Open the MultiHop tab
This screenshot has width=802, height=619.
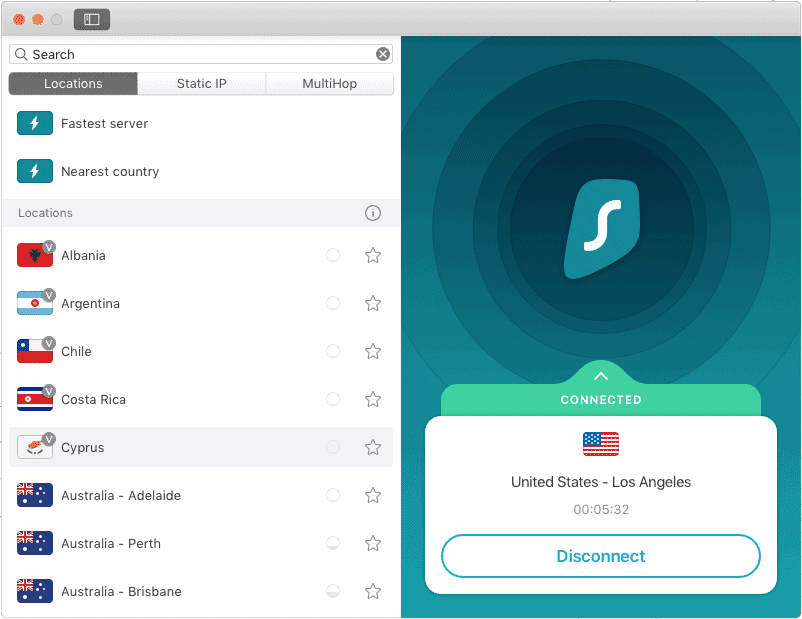point(330,83)
